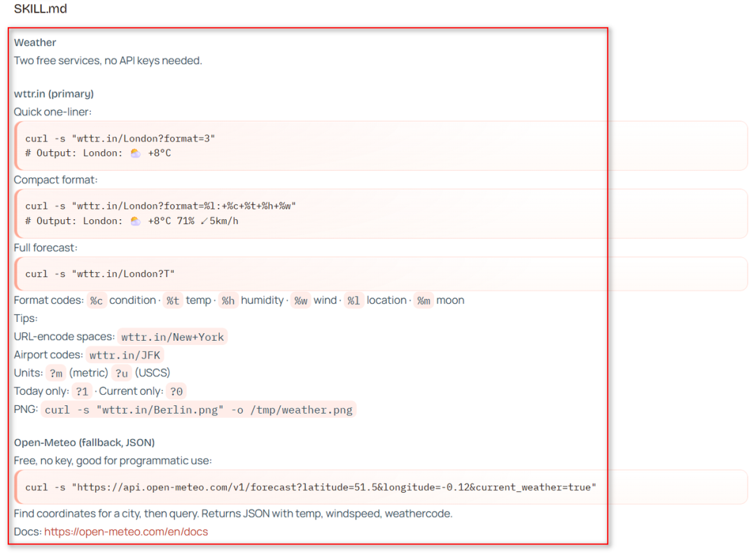Click the %t temp format code
The width and height of the screenshot is (756, 553).
[x=173, y=301]
